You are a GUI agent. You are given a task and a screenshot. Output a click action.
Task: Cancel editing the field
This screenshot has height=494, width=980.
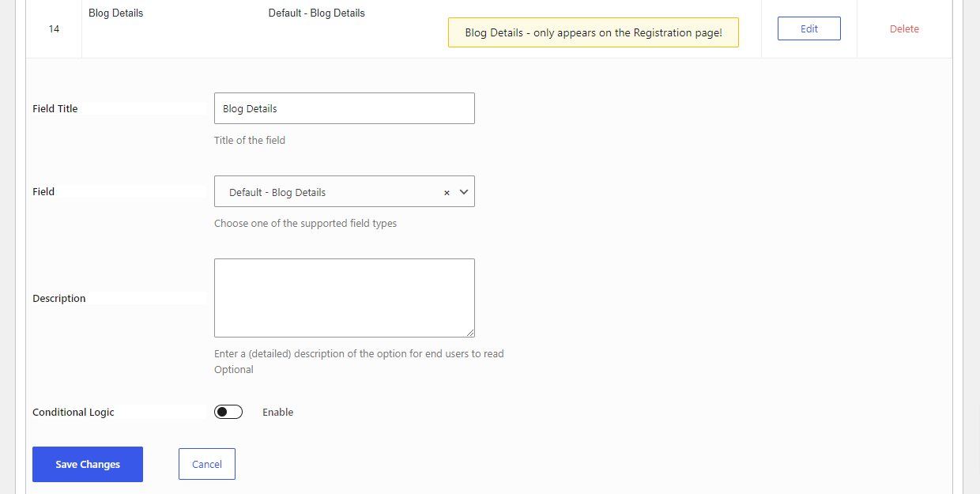pos(207,464)
